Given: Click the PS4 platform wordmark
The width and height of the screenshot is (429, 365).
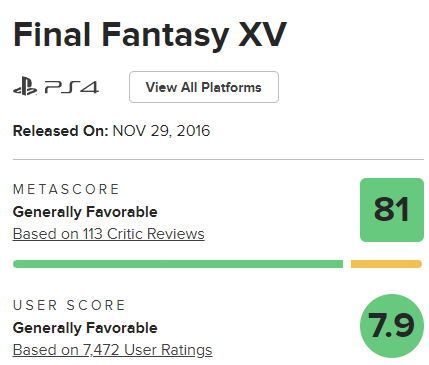Looking at the screenshot, I should (x=72, y=87).
